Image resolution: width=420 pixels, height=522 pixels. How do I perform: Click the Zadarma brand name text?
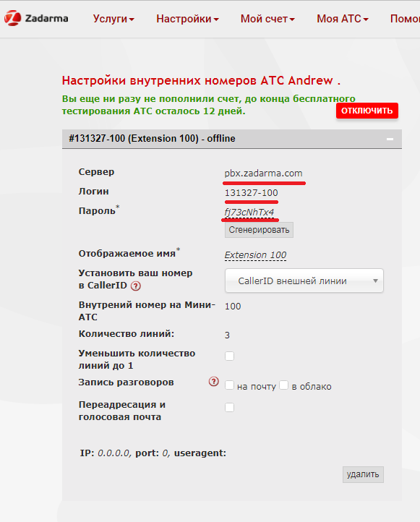coord(46,18)
